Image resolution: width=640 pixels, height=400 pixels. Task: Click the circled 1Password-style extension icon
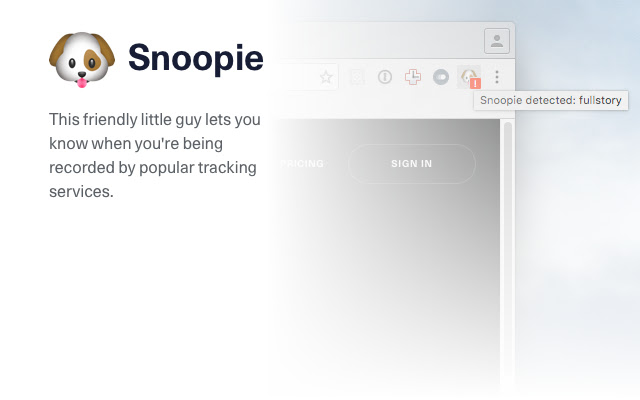click(384, 77)
